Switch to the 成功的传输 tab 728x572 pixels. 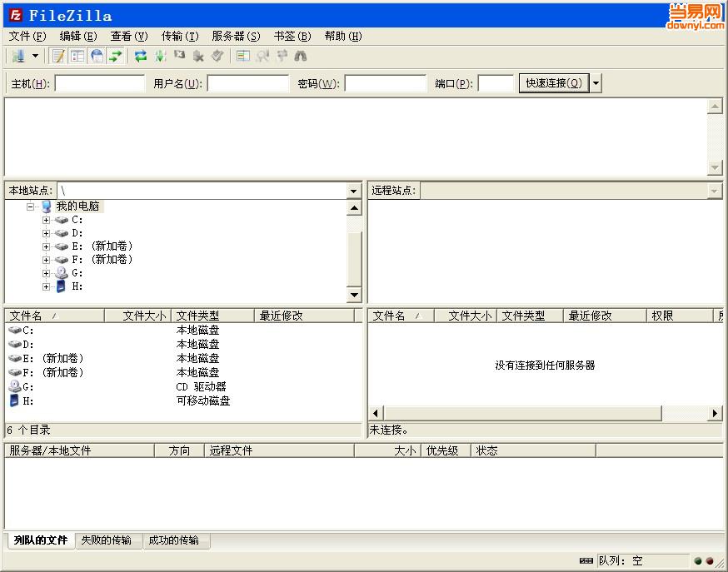pyautogui.click(x=175, y=541)
